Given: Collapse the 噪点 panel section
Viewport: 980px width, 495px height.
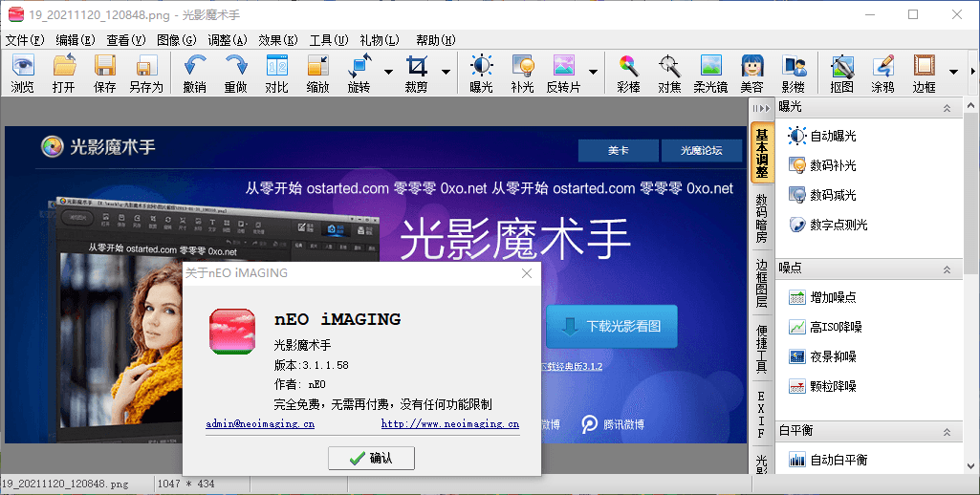Looking at the screenshot, I should coord(947,269).
